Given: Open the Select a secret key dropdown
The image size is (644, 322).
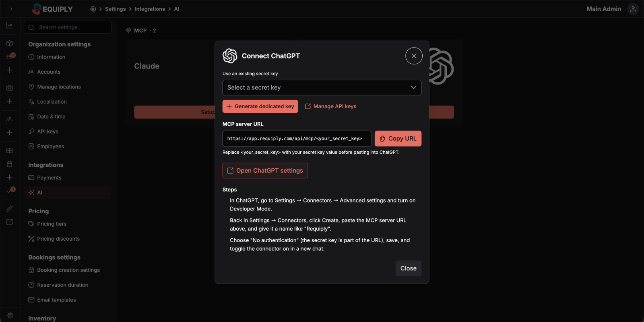Looking at the screenshot, I should click(x=322, y=87).
